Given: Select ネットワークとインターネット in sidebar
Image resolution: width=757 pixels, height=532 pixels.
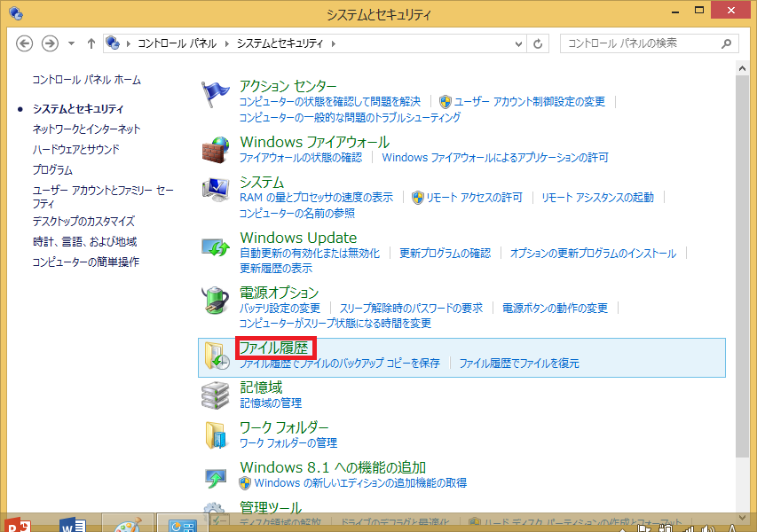Looking at the screenshot, I should (x=86, y=129).
